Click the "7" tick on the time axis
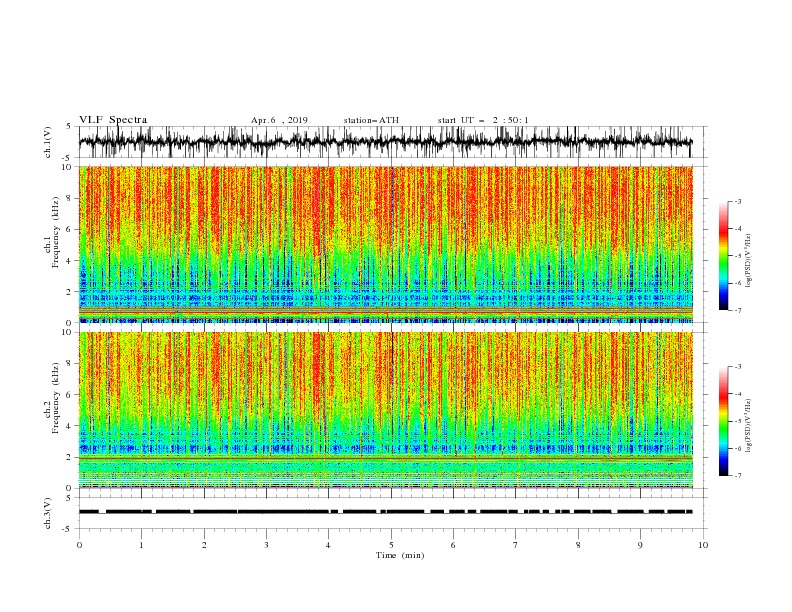This screenshot has width=792, height=612. pos(516,545)
